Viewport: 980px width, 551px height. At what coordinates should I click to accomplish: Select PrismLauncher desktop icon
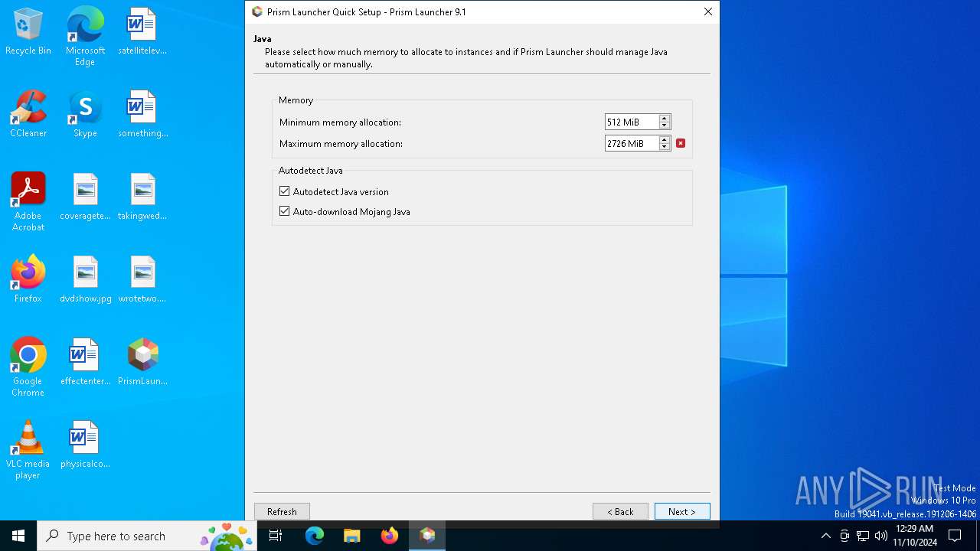tap(142, 363)
